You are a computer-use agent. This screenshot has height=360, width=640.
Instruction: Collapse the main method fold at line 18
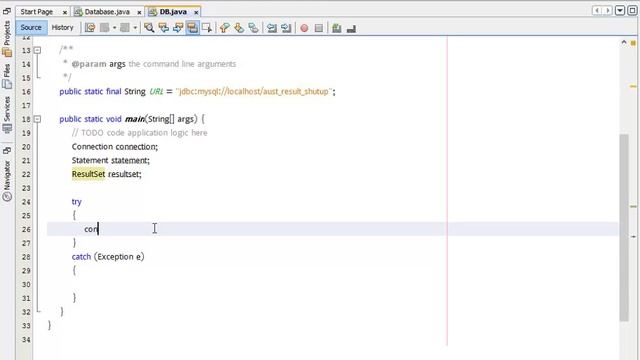[37, 119]
